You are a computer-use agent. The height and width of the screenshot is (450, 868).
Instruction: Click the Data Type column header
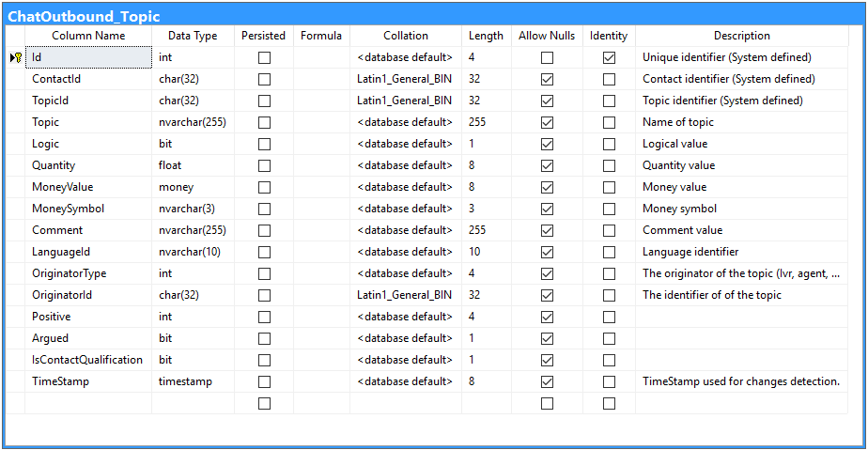tap(193, 36)
